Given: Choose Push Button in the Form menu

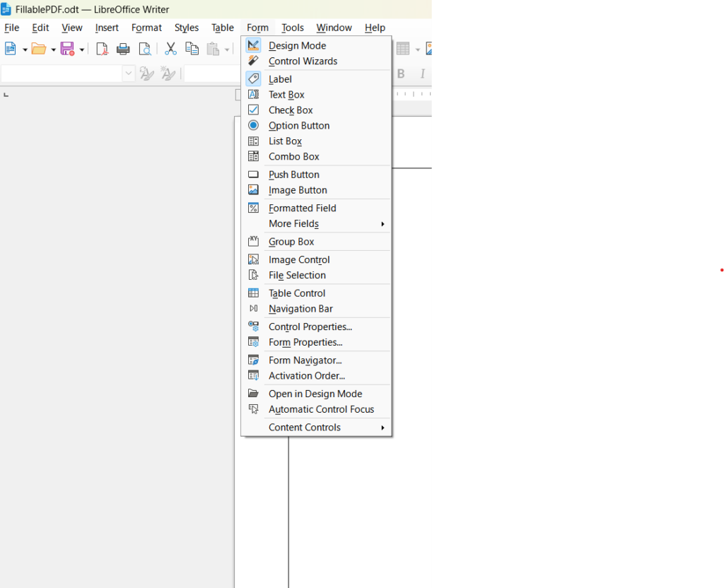Looking at the screenshot, I should pyautogui.click(x=317, y=175).
